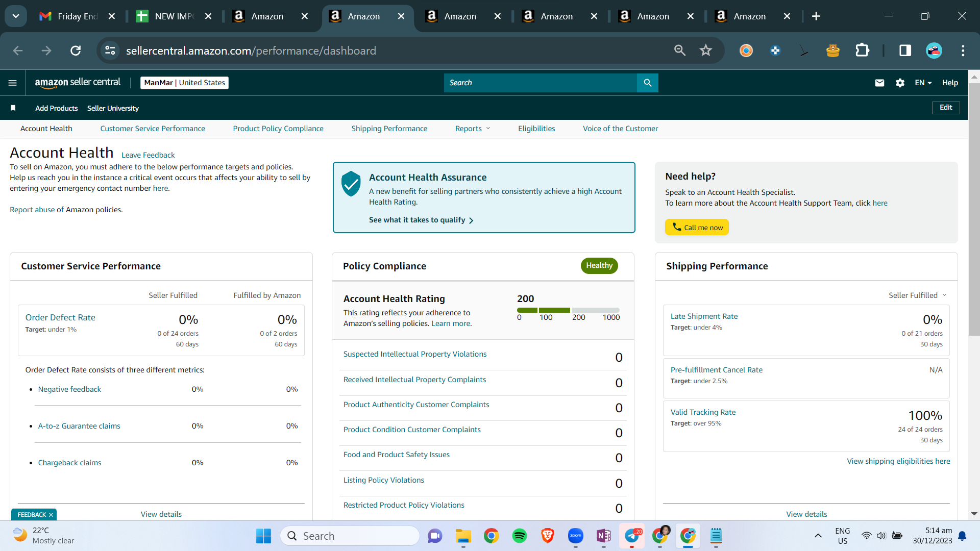Toggle the browser side panel icon
This screenshot has height=551, width=980.
pos(905,51)
